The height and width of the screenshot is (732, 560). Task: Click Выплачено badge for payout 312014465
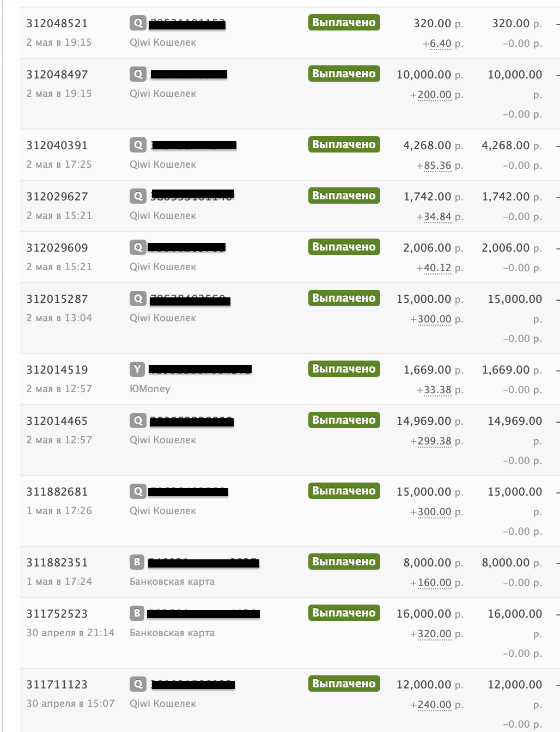(344, 420)
